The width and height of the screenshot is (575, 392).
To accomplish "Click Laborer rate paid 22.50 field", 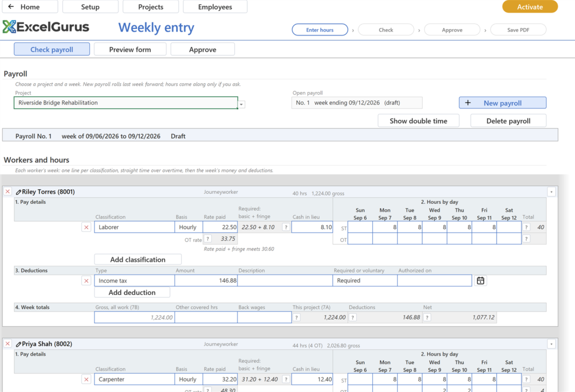I will tap(220, 227).
